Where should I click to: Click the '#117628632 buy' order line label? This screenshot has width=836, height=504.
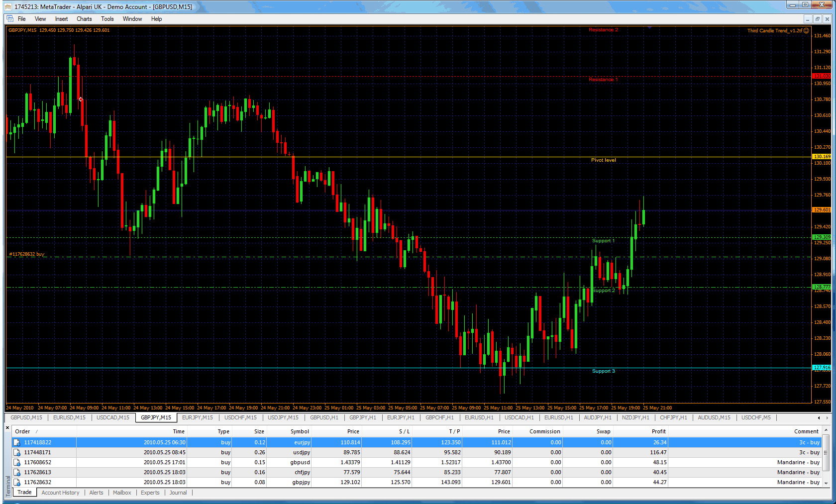[26, 254]
